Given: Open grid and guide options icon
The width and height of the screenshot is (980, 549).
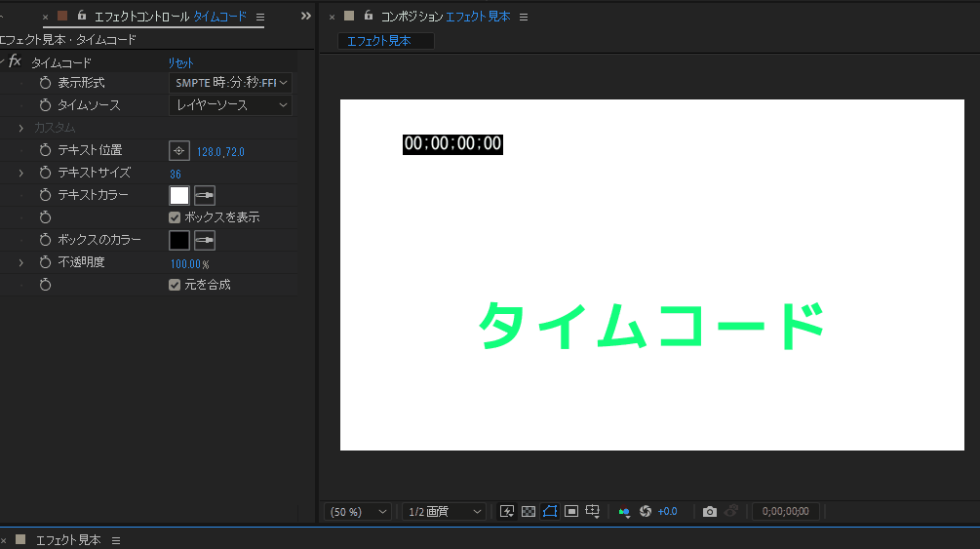Looking at the screenshot, I should pos(593,512).
